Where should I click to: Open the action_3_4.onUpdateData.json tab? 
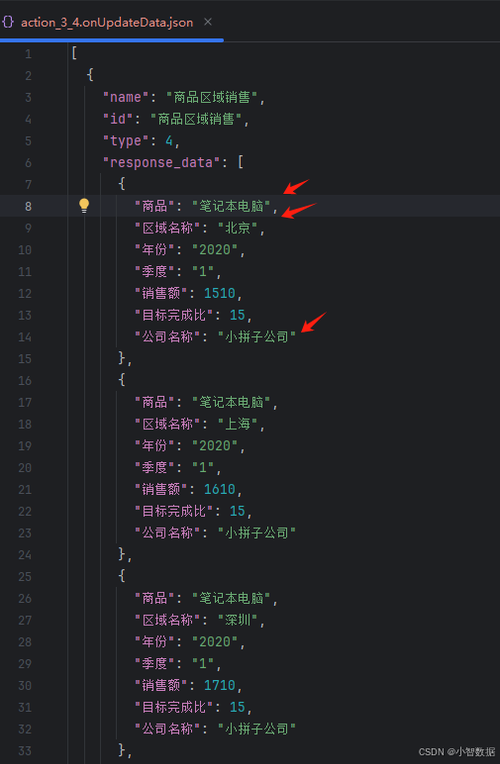(107, 22)
